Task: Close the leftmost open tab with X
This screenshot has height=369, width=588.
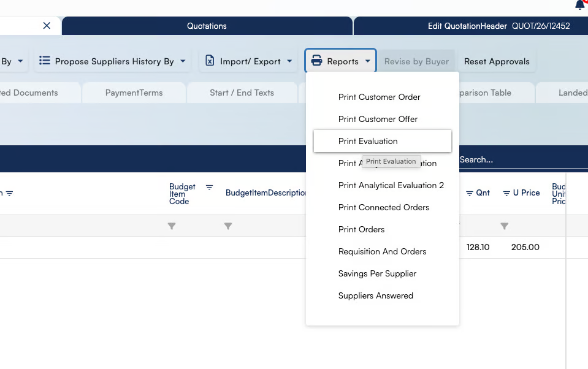Action: [47, 26]
